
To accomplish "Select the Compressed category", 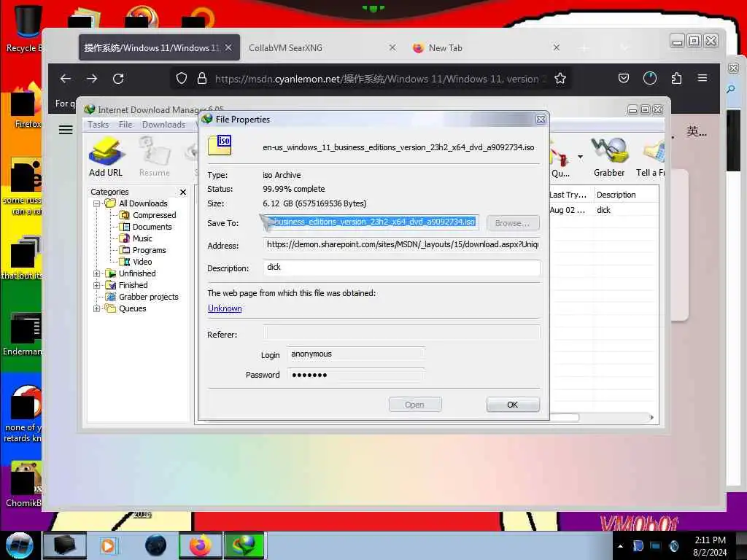I will tap(154, 215).
